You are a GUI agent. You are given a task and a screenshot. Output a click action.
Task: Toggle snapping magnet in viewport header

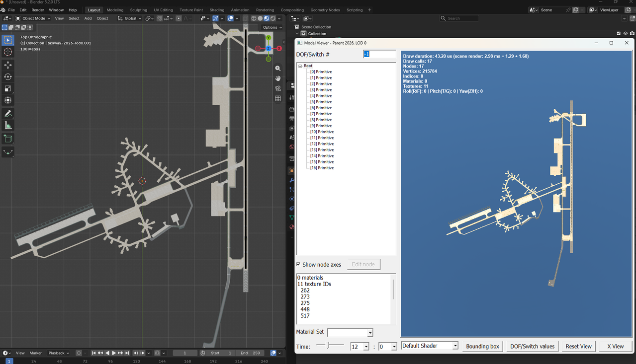160,18
